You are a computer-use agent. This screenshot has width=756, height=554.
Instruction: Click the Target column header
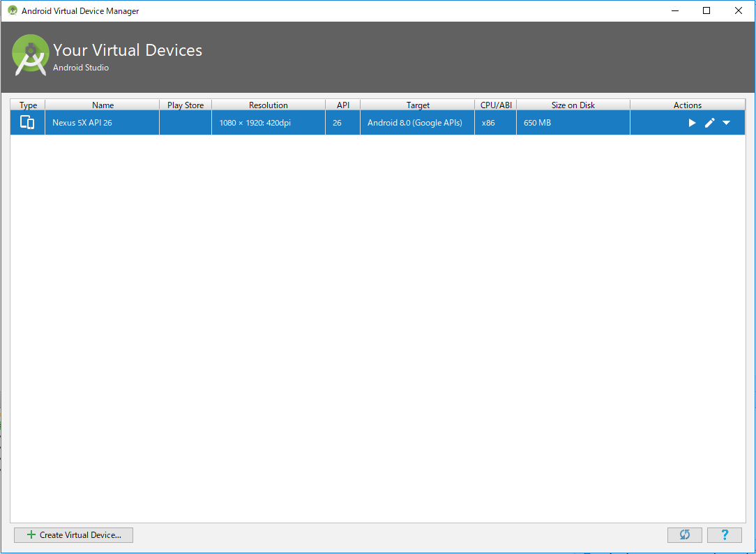tap(417, 105)
